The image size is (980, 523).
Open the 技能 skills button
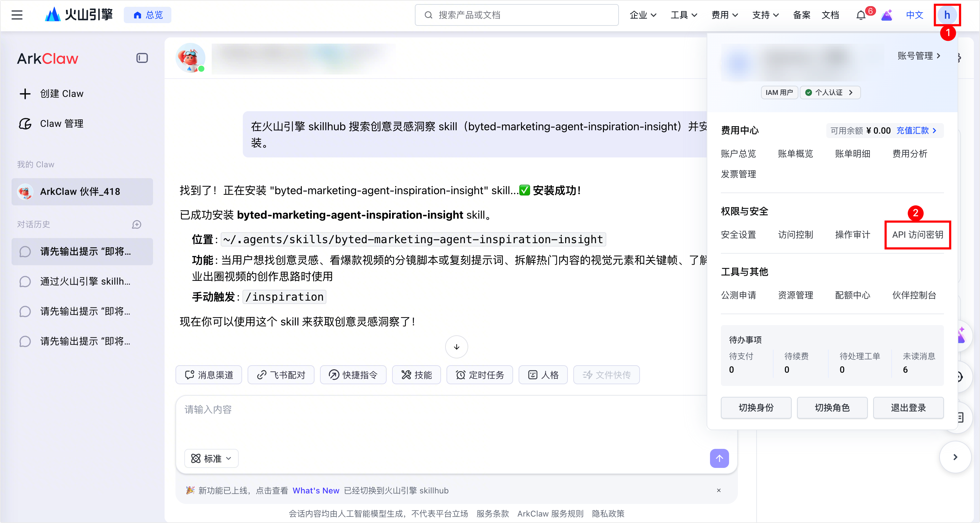(416, 375)
